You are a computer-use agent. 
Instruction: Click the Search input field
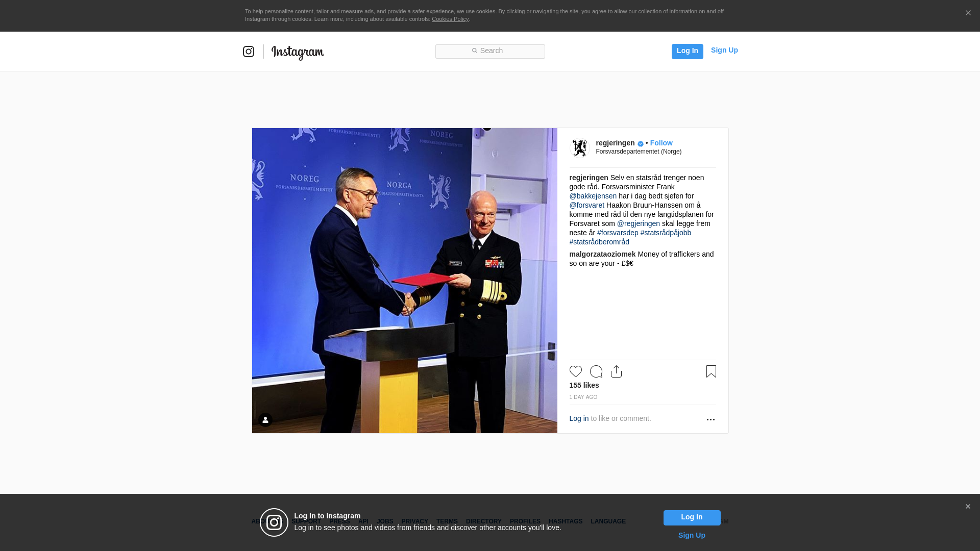pos(490,52)
